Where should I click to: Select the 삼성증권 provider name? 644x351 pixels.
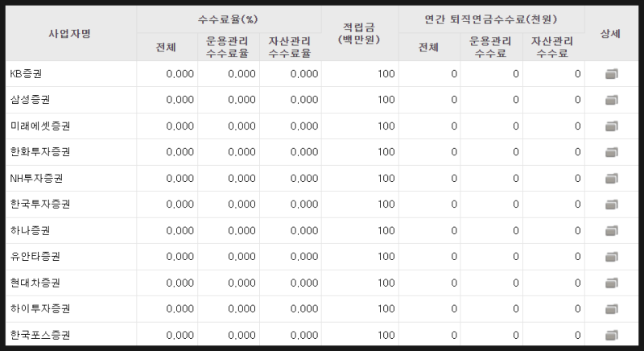coord(30,100)
